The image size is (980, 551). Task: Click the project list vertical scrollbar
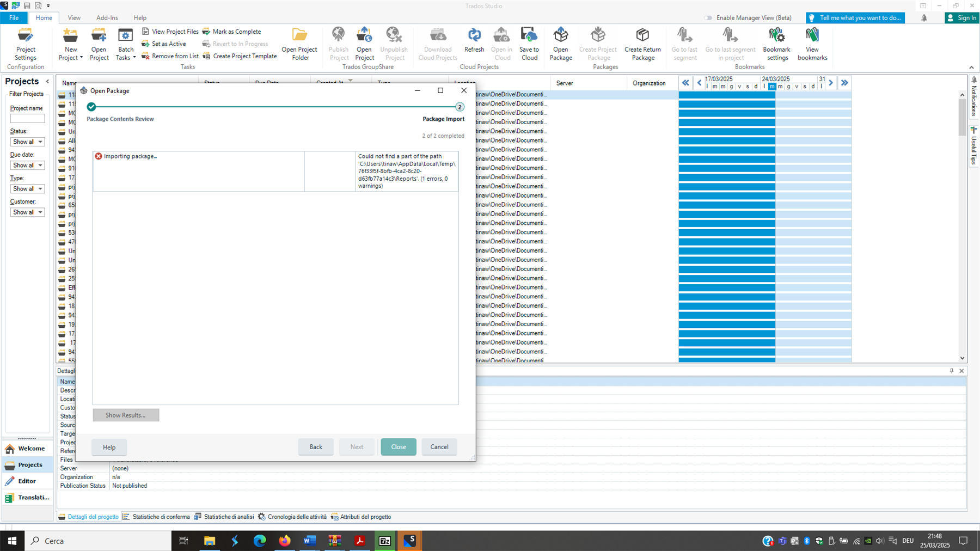pos(962,226)
